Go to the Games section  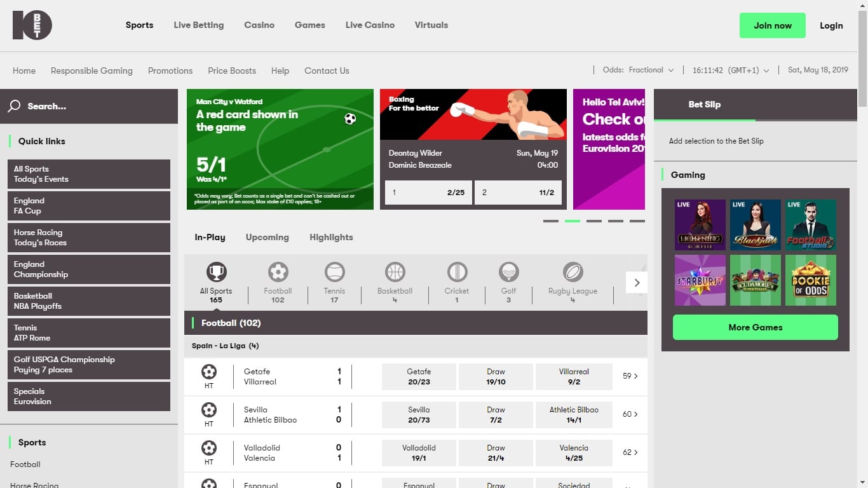310,25
